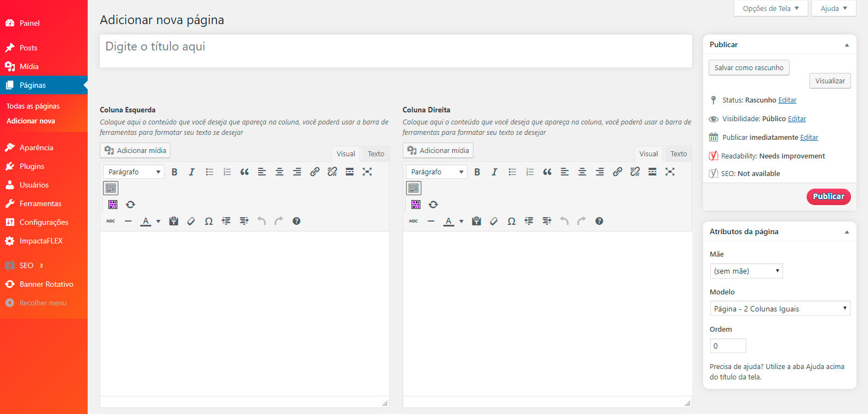Open keyboard shortcuts help in right editor
The width and height of the screenshot is (868, 414).
click(x=599, y=221)
